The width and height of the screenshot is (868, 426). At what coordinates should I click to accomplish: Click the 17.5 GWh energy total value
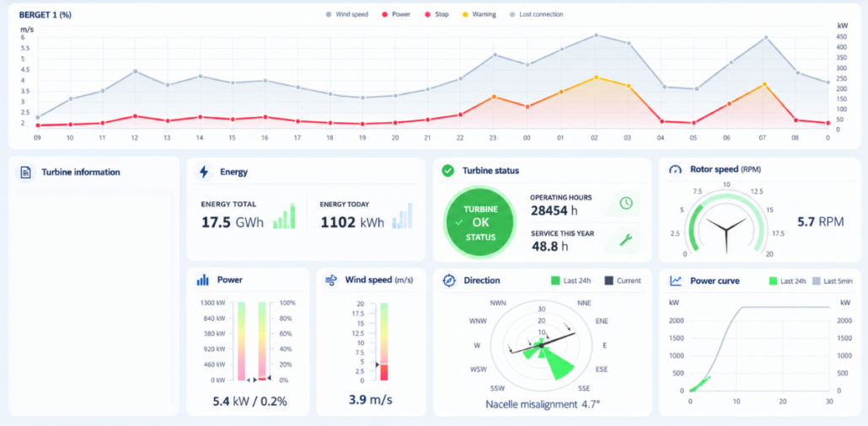[233, 222]
